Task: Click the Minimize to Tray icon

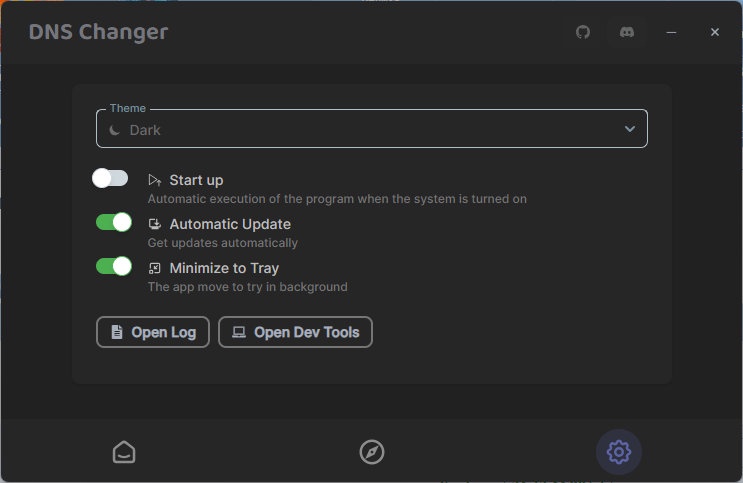Action: click(154, 268)
